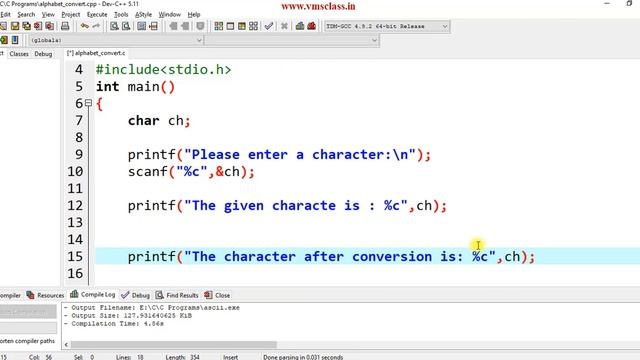This screenshot has width=640, height=360.
Task: Click the Undo toolbar icon
Action: (x=84, y=26)
